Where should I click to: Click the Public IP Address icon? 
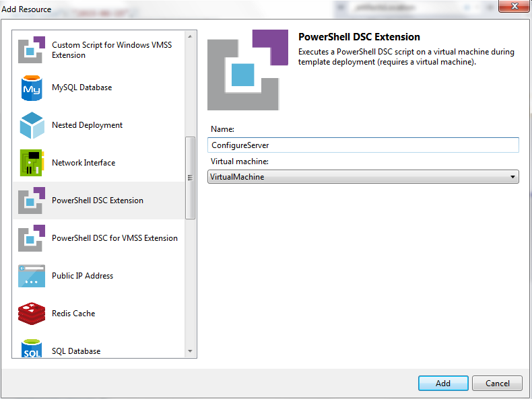(32, 276)
